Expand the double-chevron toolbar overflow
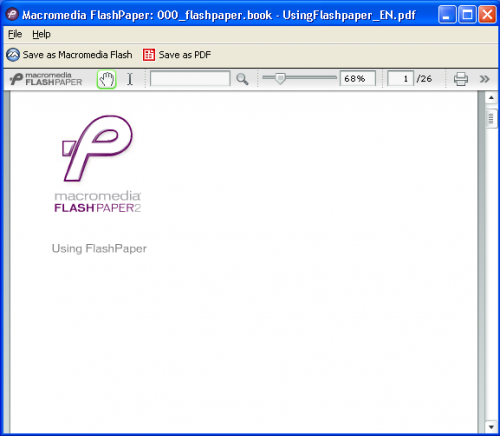This screenshot has height=436, width=500. click(484, 79)
